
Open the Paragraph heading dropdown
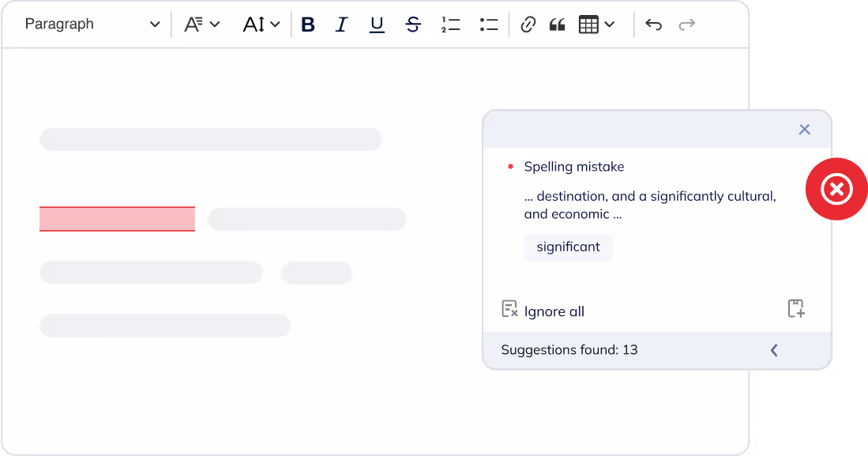pos(92,24)
